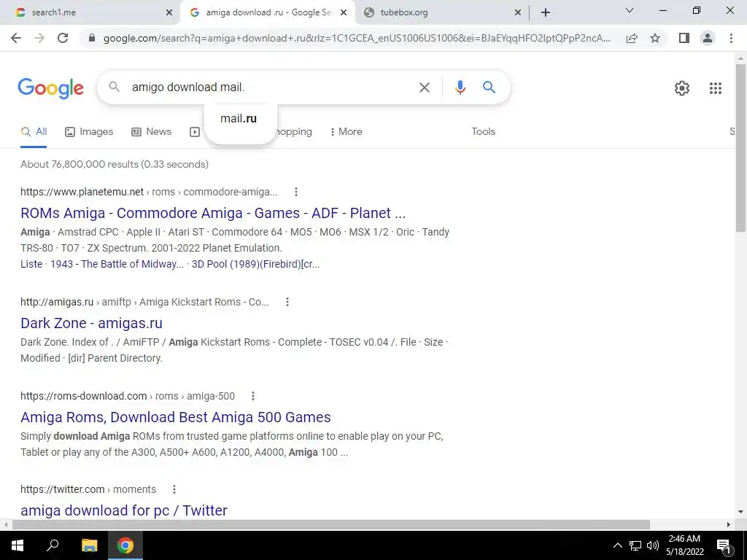The height and width of the screenshot is (560, 747).
Task: Submit search with blue magnifier icon
Action: (489, 87)
